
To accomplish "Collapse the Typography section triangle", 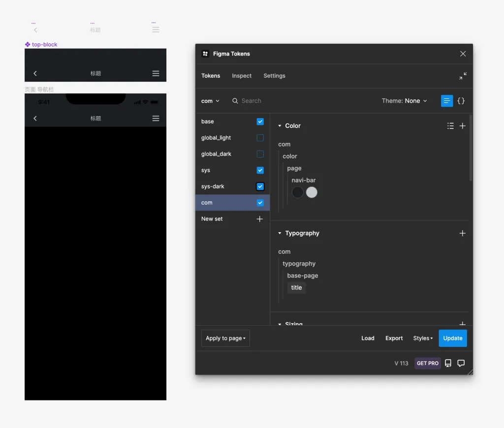I will coord(280,233).
